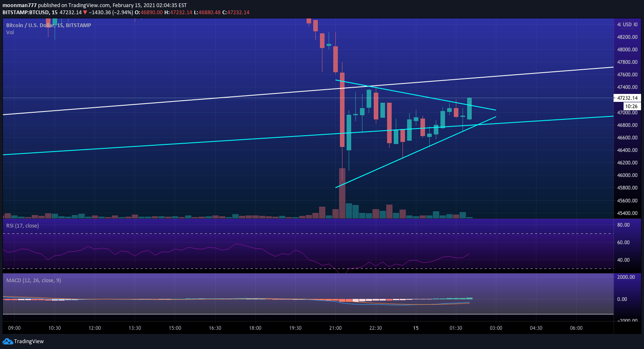Click the USD currency label on price axis
644x349 pixels.
click(627, 25)
